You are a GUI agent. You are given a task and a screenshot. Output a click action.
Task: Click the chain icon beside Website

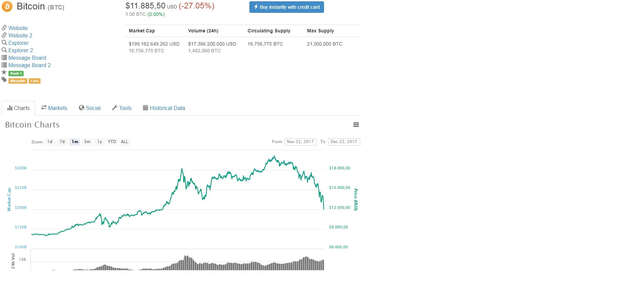4,28
